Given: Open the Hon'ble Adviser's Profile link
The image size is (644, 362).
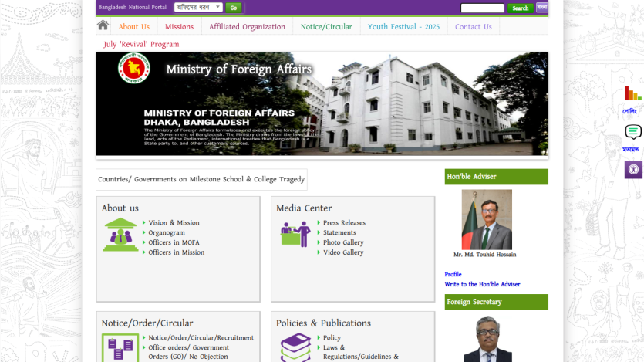Looking at the screenshot, I should [x=453, y=275].
